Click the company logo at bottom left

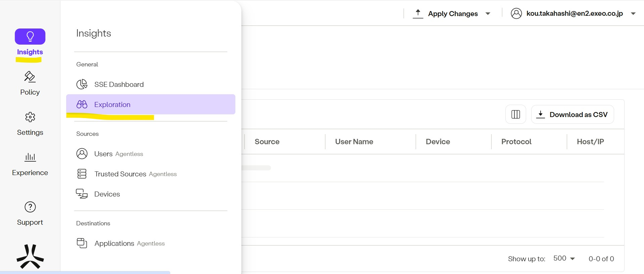coord(30,257)
